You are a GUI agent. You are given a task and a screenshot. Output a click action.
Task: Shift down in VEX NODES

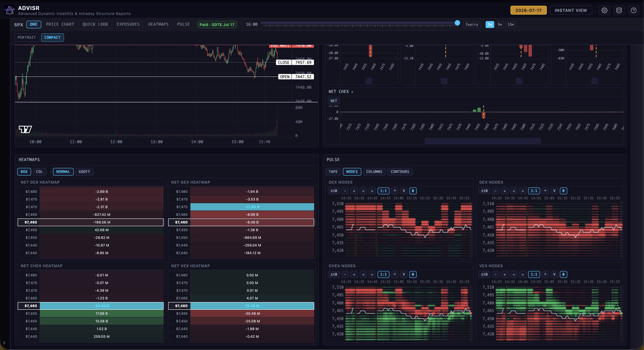pyautogui.click(x=554, y=274)
